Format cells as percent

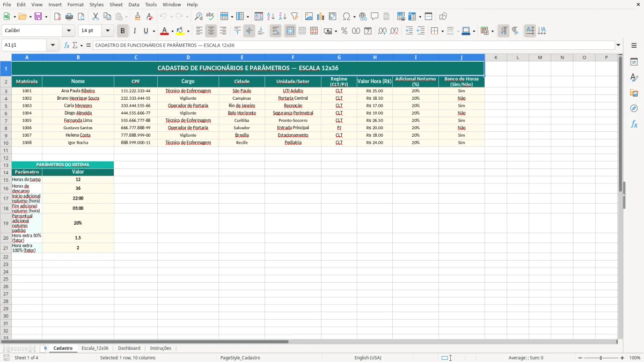coord(344,31)
